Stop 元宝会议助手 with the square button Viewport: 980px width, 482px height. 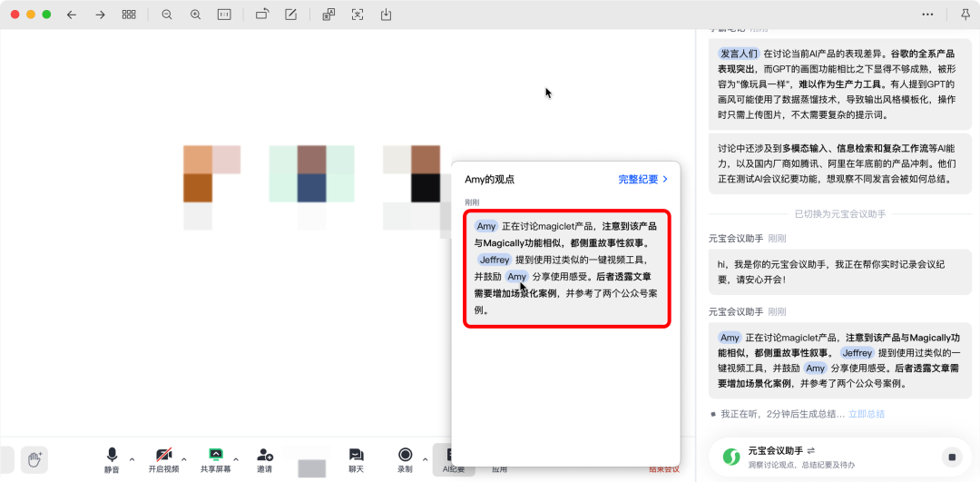[x=952, y=457]
